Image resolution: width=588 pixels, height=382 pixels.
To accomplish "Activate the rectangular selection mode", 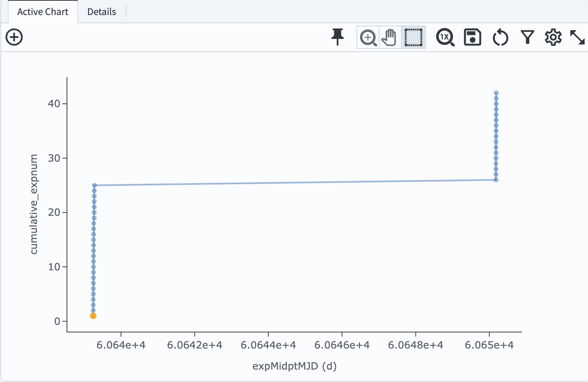I will [x=413, y=37].
